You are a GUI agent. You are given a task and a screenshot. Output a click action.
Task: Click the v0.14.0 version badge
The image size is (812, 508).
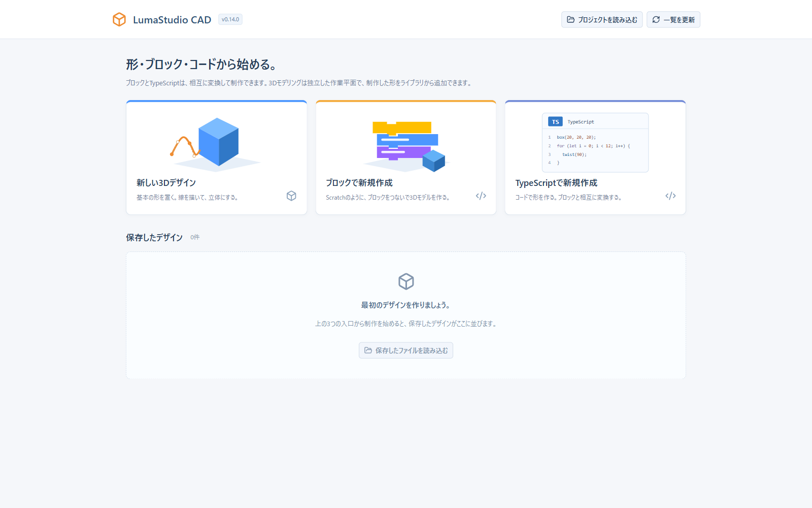[230, 19]
